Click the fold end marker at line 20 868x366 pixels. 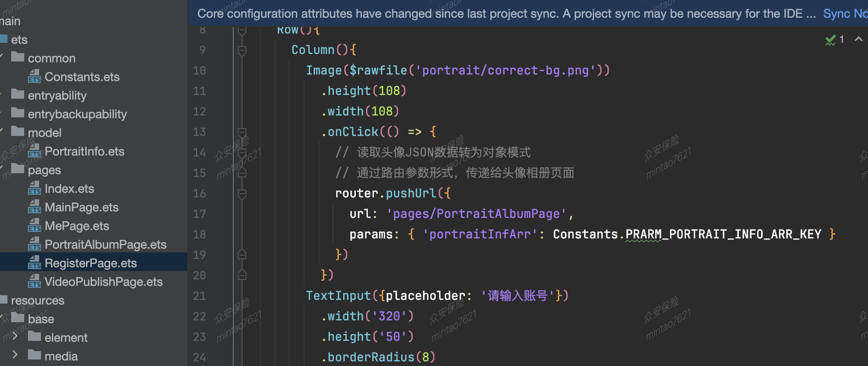(x=242, y=275)
